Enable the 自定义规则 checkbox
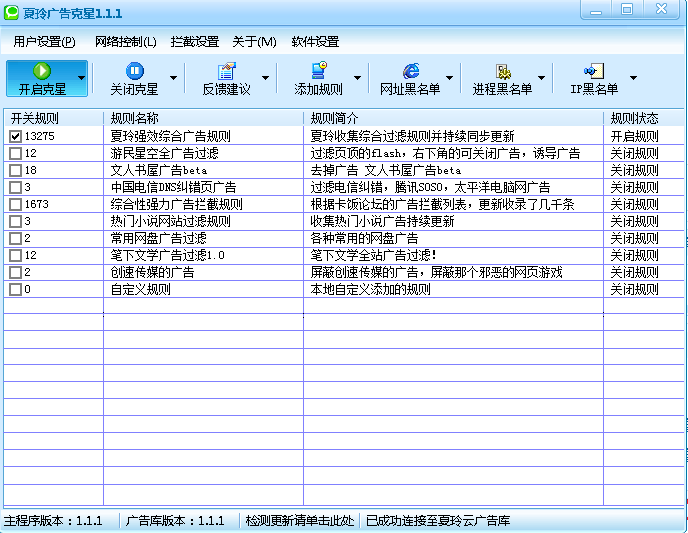Image resolution: width=688 pixels, height=533 pixels. [15, 290]
